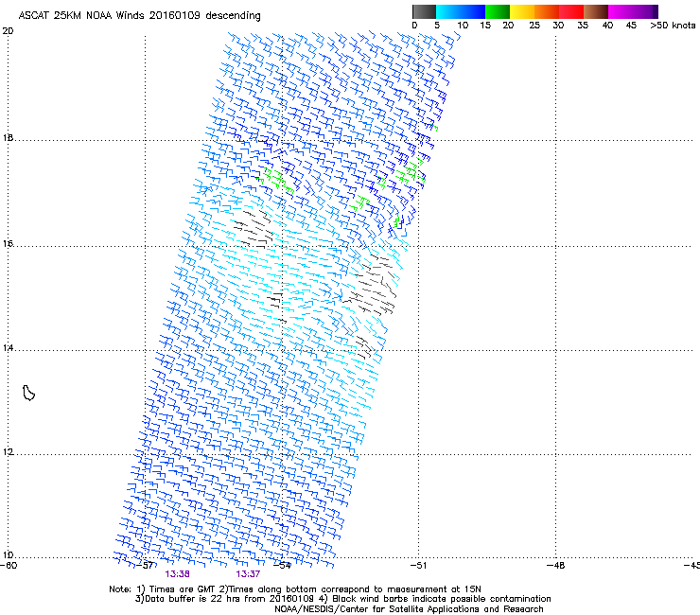Select the gray 0-5 knots legend swatch

click(424, 11)
